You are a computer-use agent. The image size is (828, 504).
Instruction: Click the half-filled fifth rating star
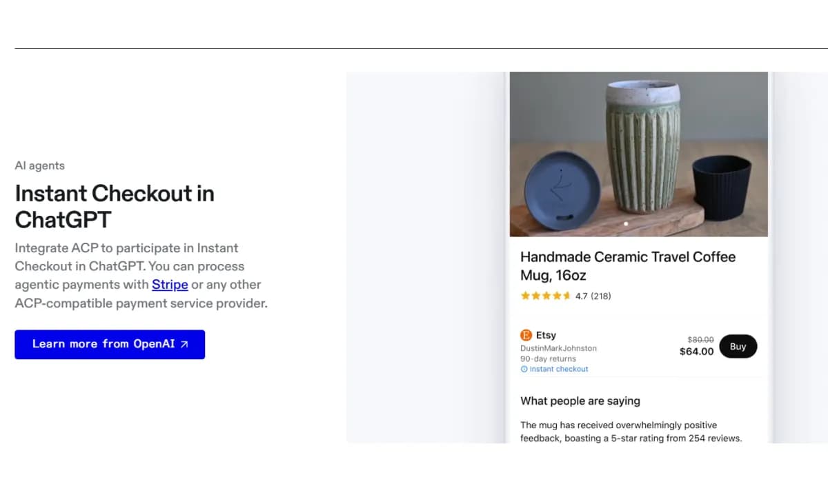tap(568, 295)
